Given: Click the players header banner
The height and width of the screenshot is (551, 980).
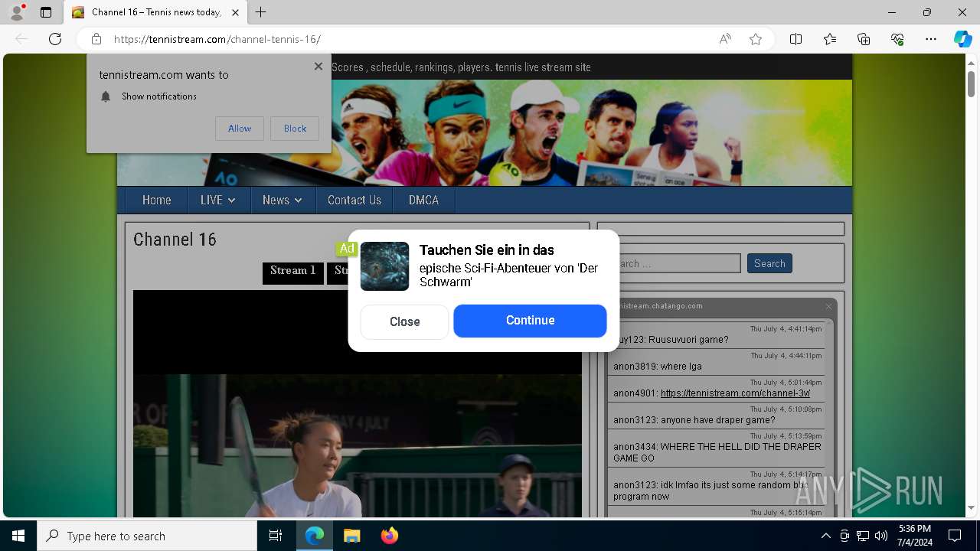Looking at the screenshot, I should click(x=484, y=132).
